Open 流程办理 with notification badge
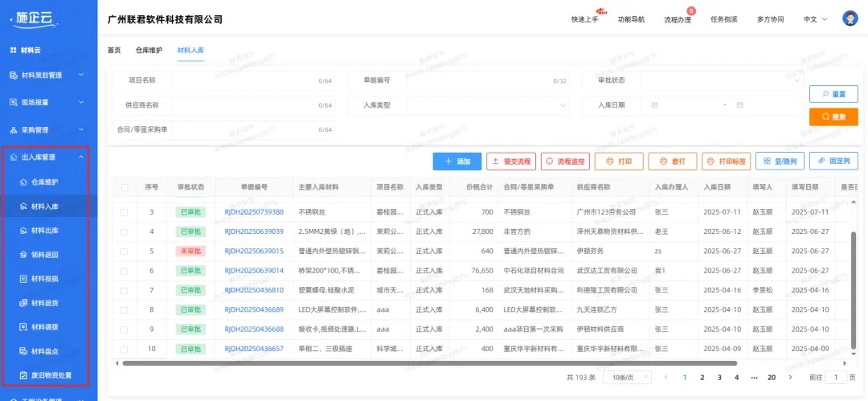The height and width of the screenshot is (401, 868). point(678,19)
